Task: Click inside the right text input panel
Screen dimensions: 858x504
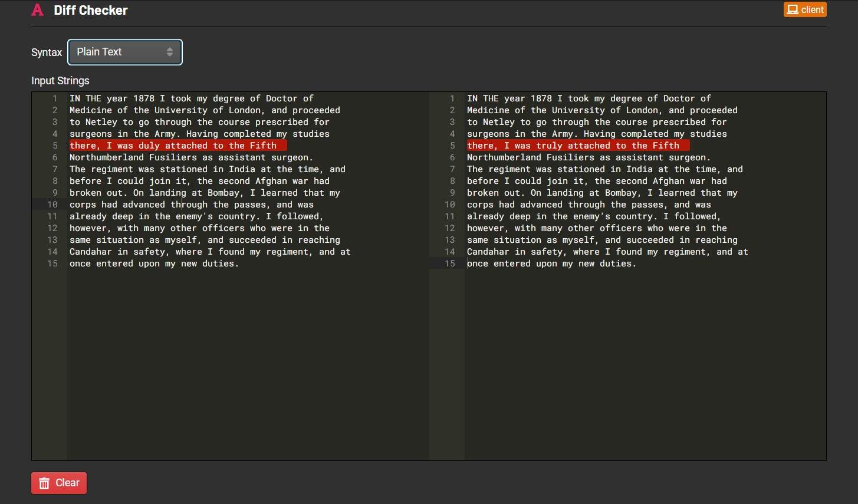Action: [x=637, y=324]
